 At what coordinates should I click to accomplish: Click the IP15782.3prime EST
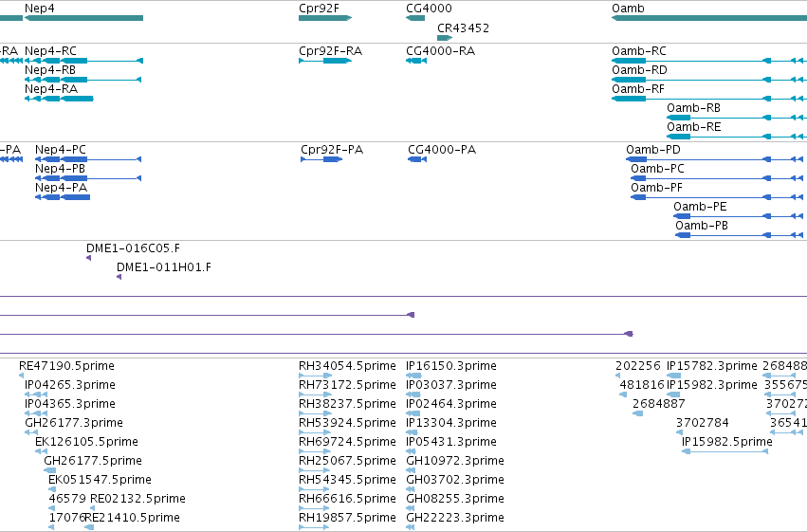673,376
